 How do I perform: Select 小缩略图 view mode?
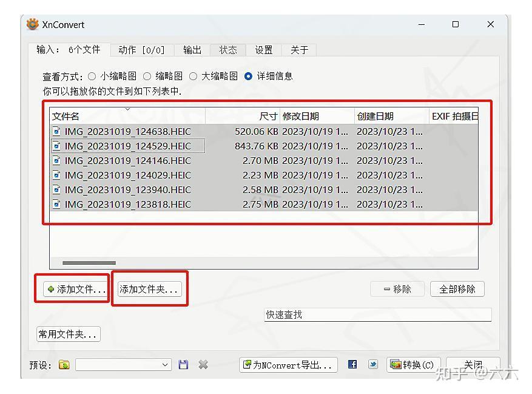click(x=92, y=76)
